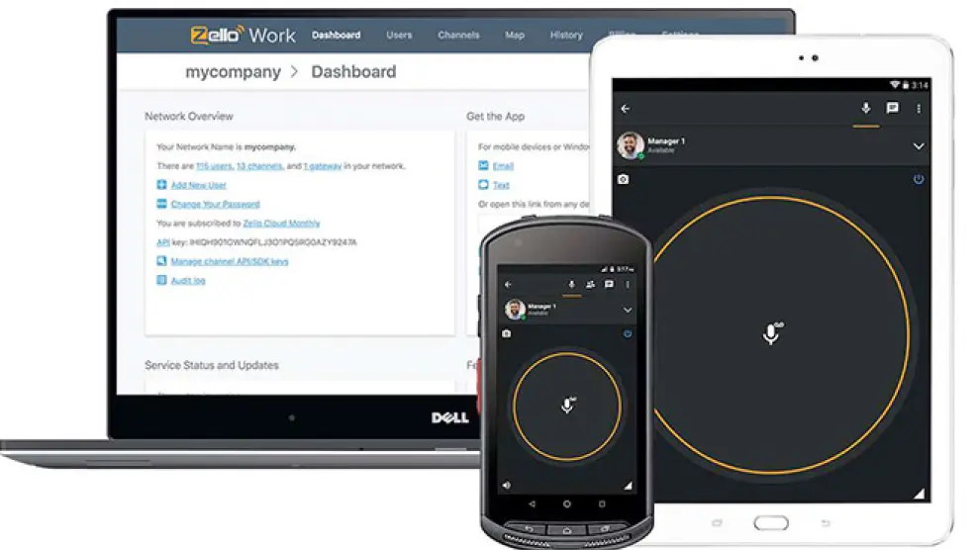Expand the Manager 1 dropdown on the phone
Screen dimensions: 980x550
(x=628, y=310)
